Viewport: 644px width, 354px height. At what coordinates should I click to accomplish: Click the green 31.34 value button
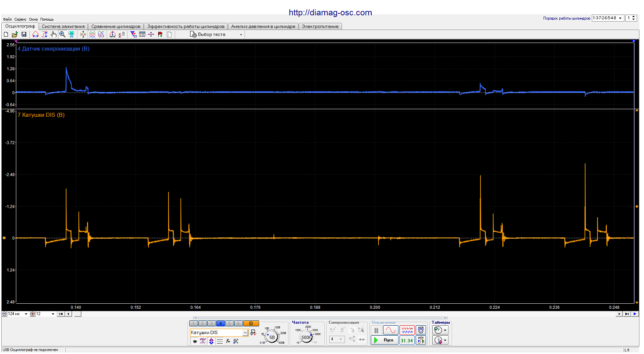click(407, 340)
